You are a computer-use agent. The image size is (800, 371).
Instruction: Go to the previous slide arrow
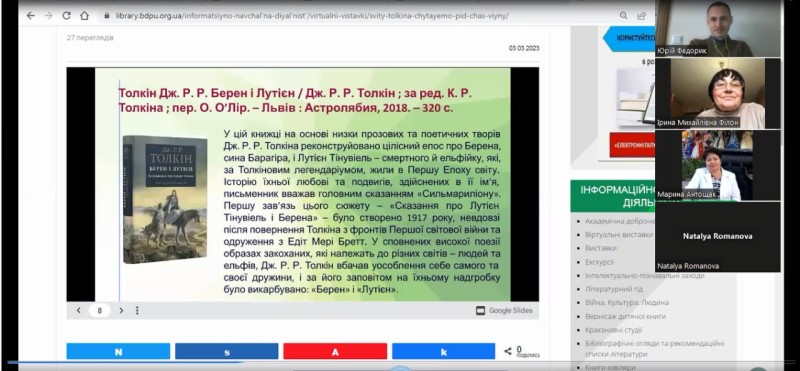click(x=79, y=310)
